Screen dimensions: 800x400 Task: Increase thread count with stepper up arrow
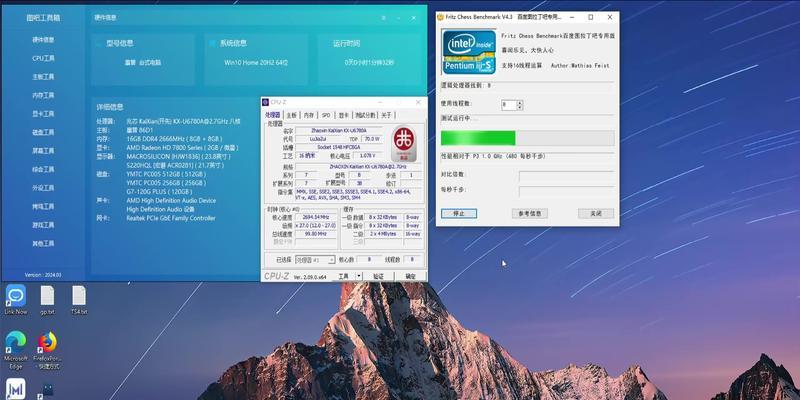click(x=520, y=103)
